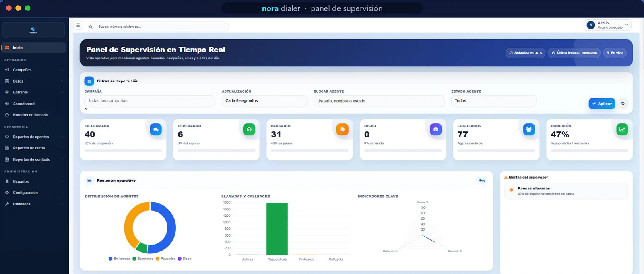Image resolution: width=644 pixels, height=274 pixels.
Task: Click the Pausas elevadas orange alert icon
Action: 511,190
